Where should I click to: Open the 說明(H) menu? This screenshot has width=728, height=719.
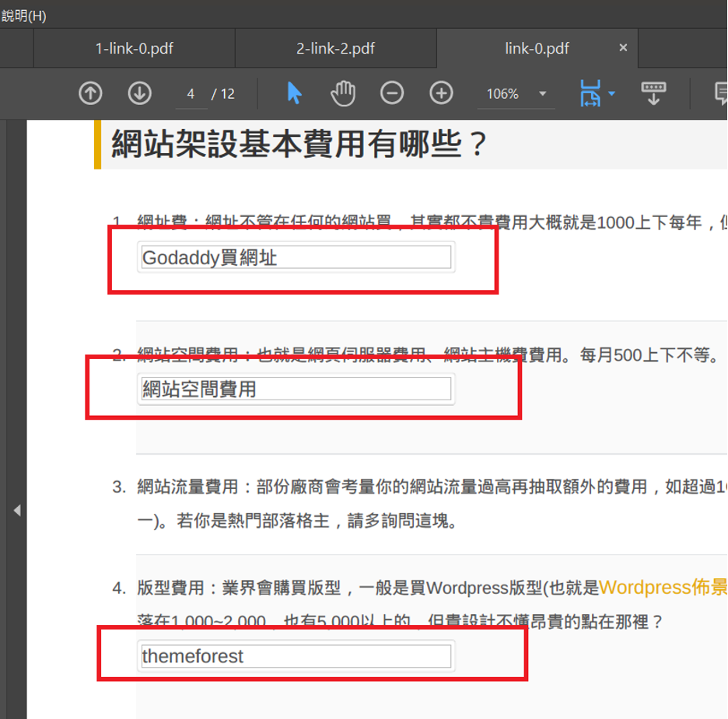(x=23, y=16)
